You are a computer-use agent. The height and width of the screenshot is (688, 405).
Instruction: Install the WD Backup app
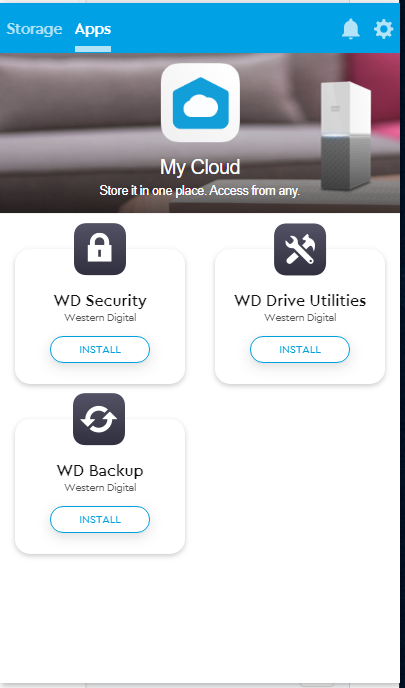pyautogui.click(x=100, y=520)
